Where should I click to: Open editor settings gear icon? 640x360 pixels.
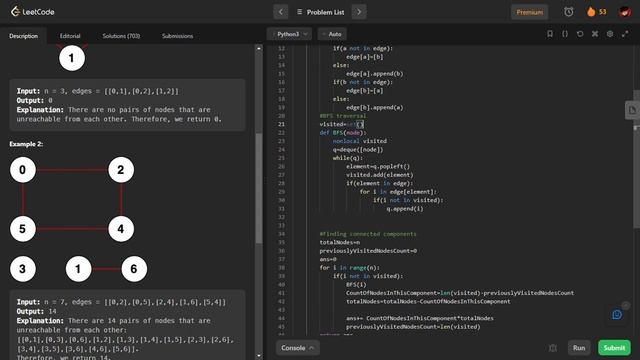610,34
